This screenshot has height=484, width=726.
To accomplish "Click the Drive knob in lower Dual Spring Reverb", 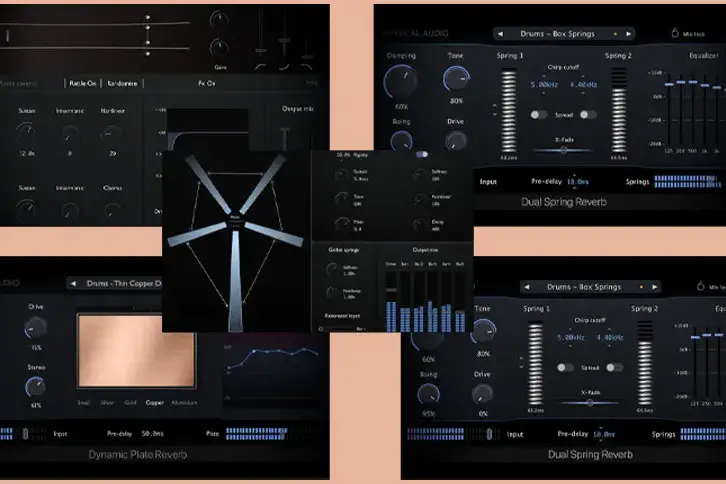I will [482, 394].
